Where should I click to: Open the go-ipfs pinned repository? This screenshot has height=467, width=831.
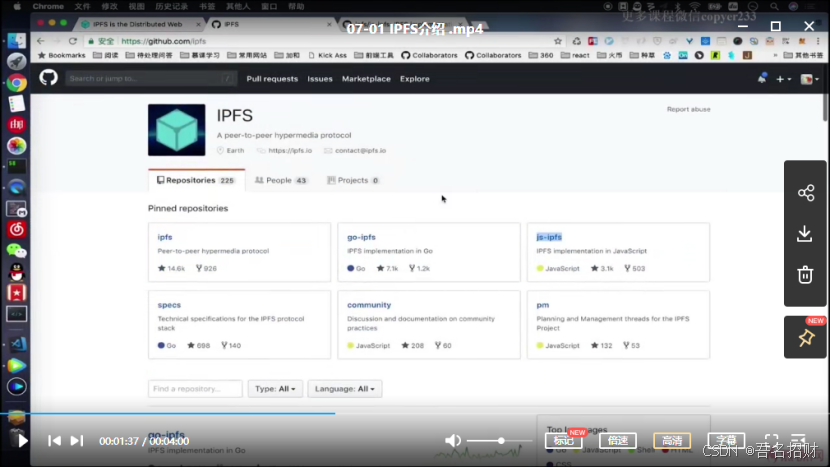361,237
